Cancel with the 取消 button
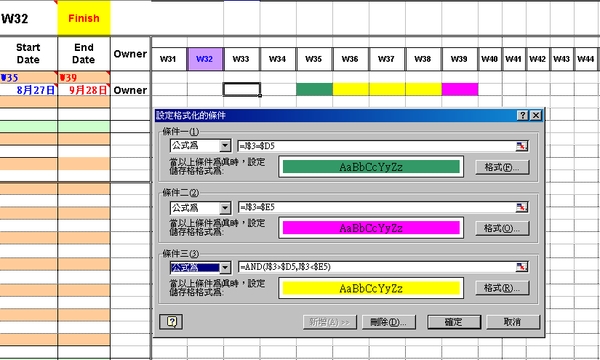The image size is (600, 360). (x=513, y=322)
